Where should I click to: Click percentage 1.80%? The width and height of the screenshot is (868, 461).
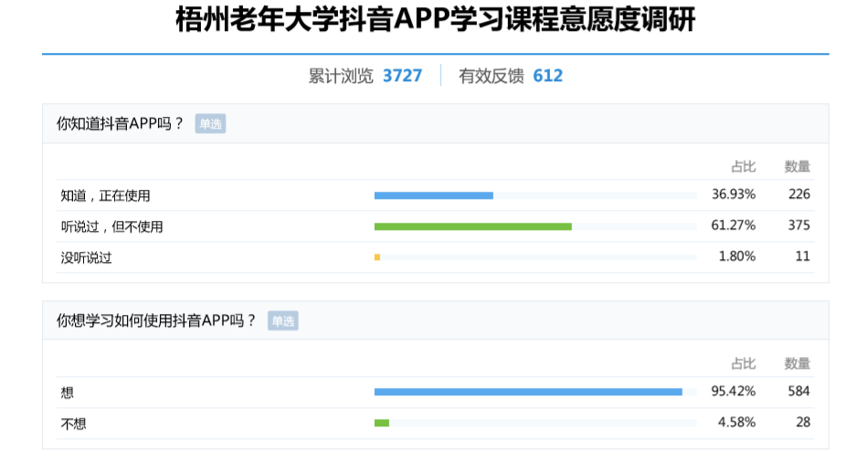(736, 256)
